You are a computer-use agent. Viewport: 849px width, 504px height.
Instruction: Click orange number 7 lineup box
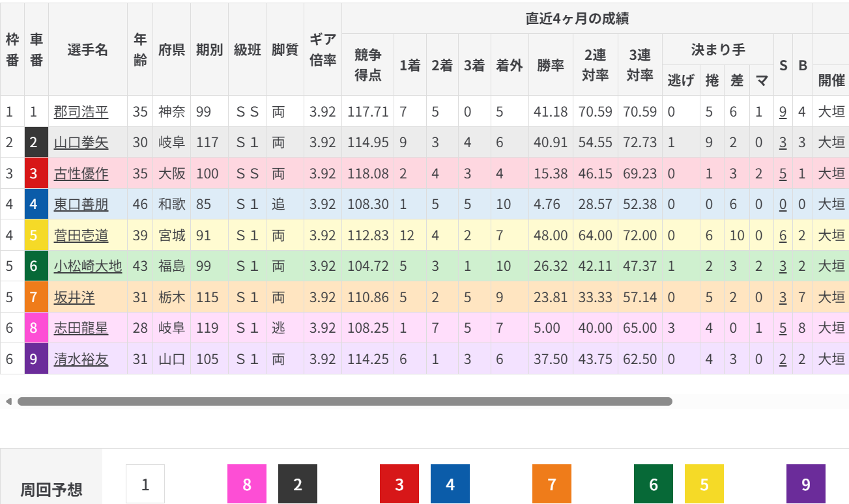552,484
